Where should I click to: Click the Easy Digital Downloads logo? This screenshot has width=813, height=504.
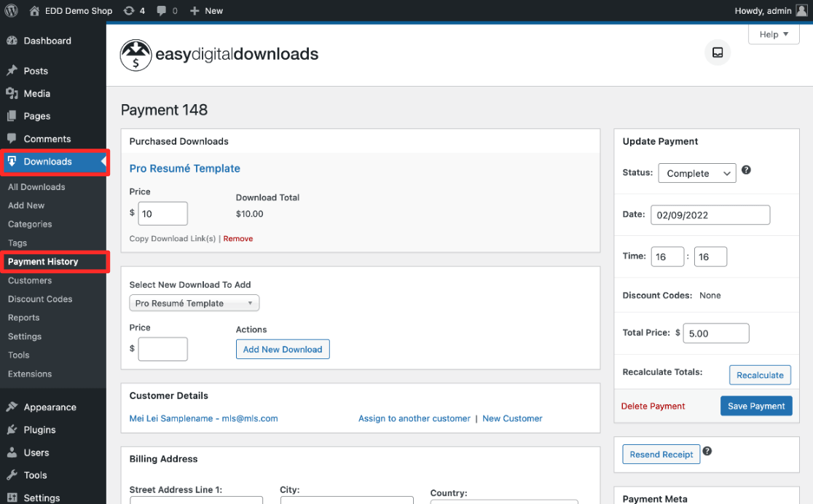point(219,55)
